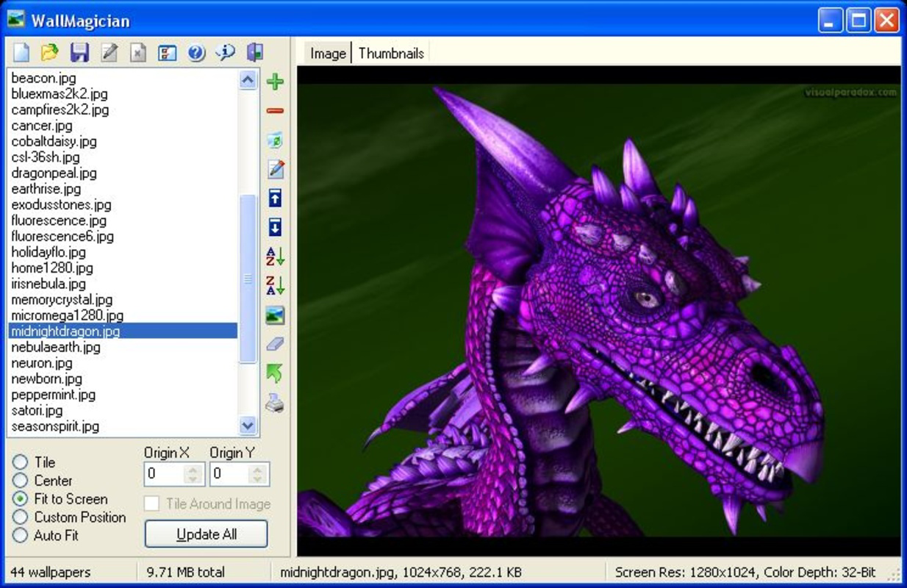Select home1280.jpg in the list

tap(123, 268)
